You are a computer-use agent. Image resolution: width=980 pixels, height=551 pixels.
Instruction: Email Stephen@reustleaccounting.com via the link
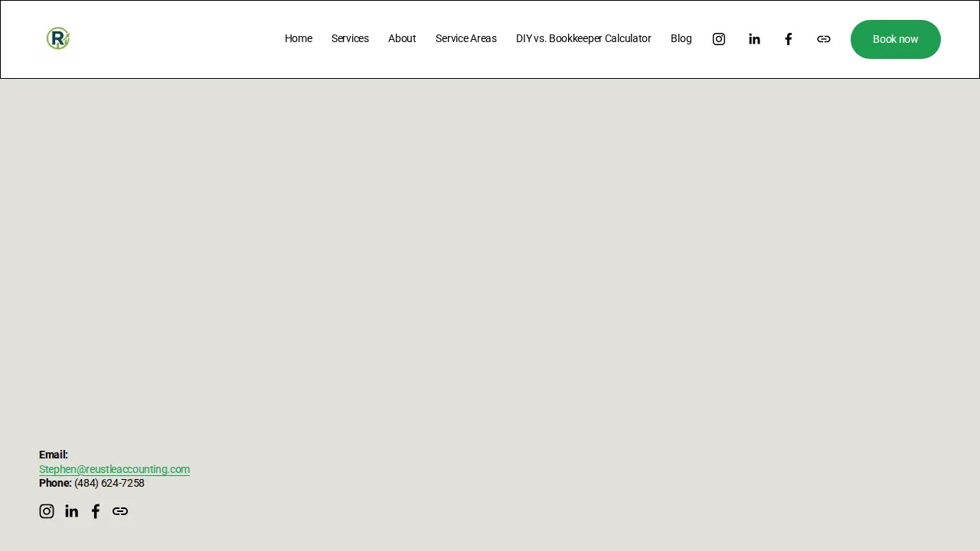[x=114, y=469]
